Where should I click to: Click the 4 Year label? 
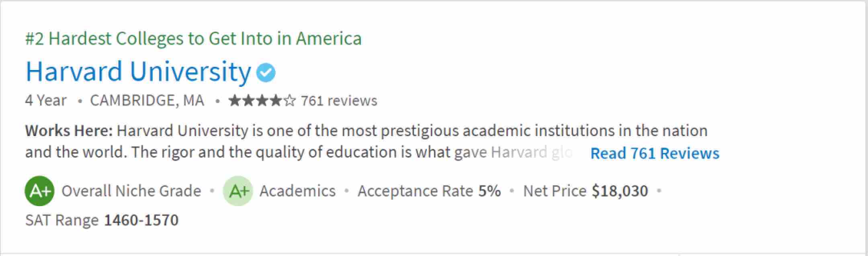point(46,101)
